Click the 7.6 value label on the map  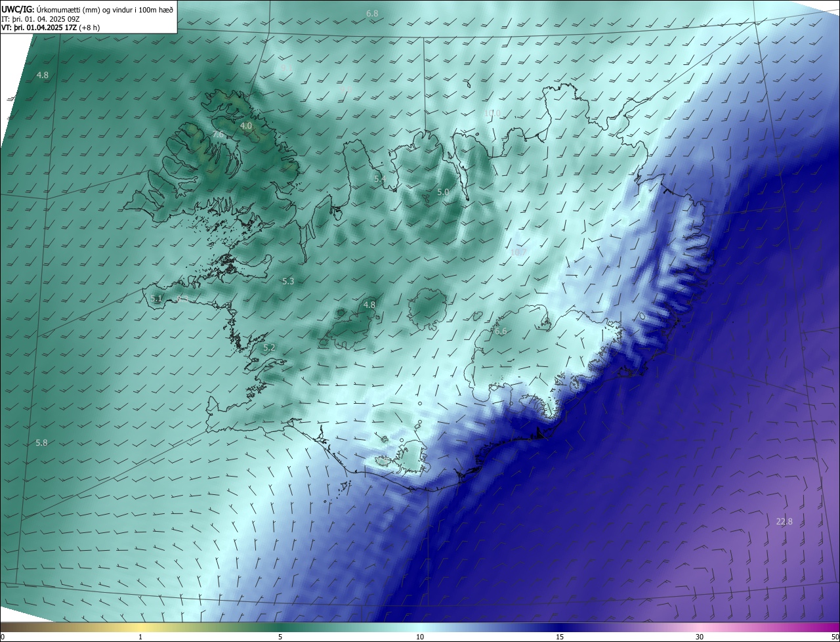pos(219,135)
